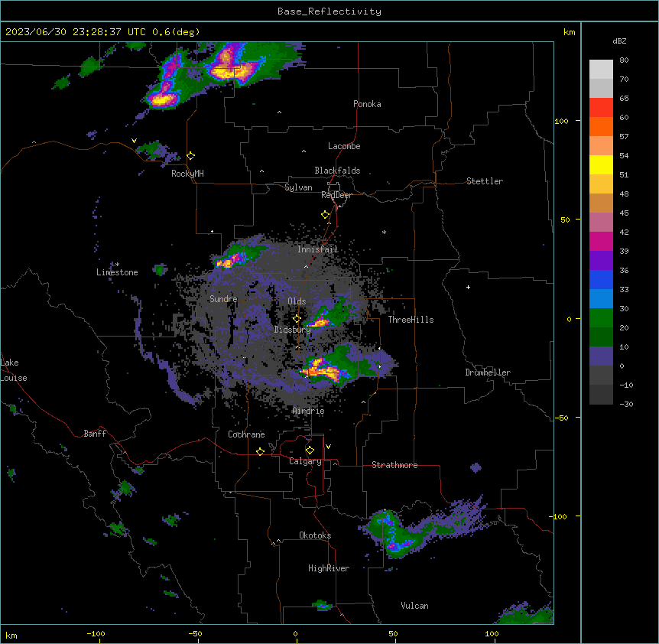Click the Vulcan city label
Image resolution: width=659 pixels, height=644 pixels.
click(414, 606)
